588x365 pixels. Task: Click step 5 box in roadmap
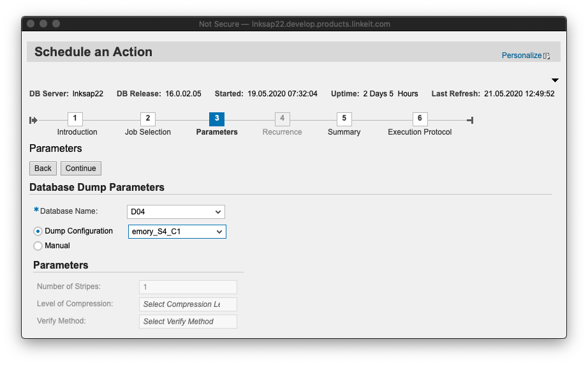click(x=344, y=119)
